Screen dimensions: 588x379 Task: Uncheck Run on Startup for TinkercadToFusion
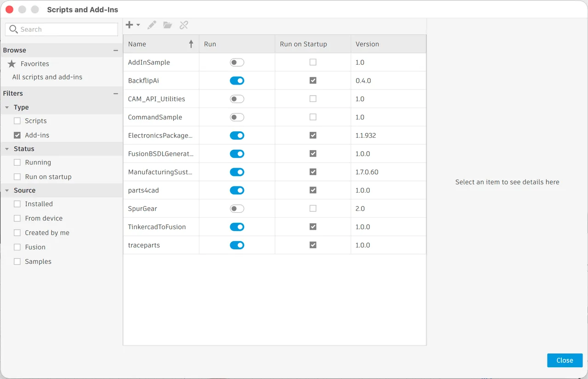click(x=313, y=227)
